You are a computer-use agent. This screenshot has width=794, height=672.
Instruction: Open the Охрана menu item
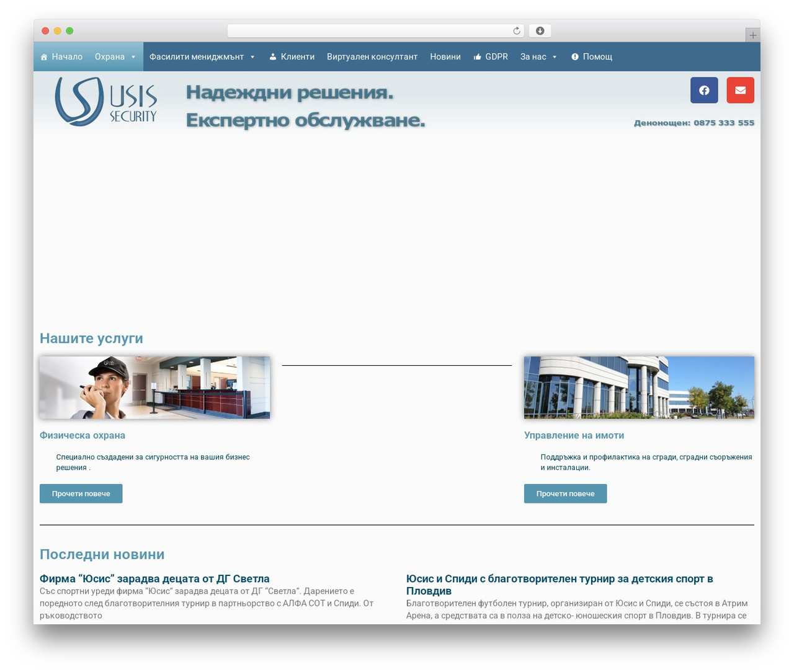[x=116, y=56]
